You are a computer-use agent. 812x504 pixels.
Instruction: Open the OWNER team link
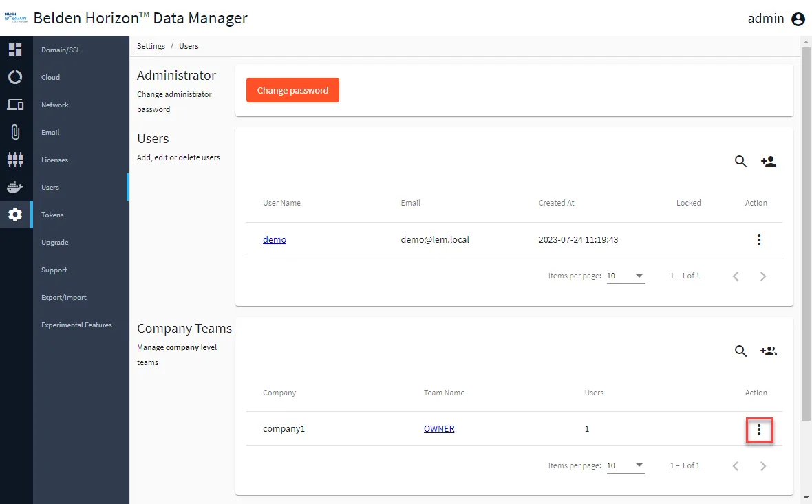click(x=438, y=428)
